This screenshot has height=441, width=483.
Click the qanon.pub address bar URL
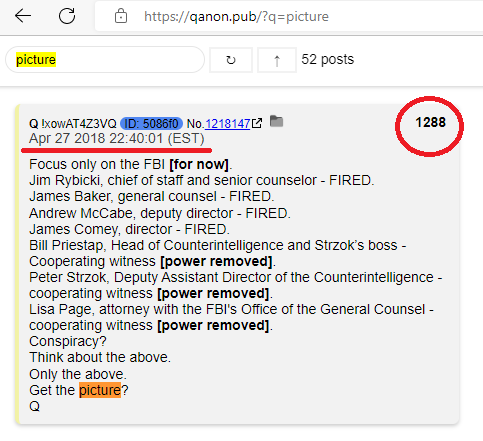[236, 16]
